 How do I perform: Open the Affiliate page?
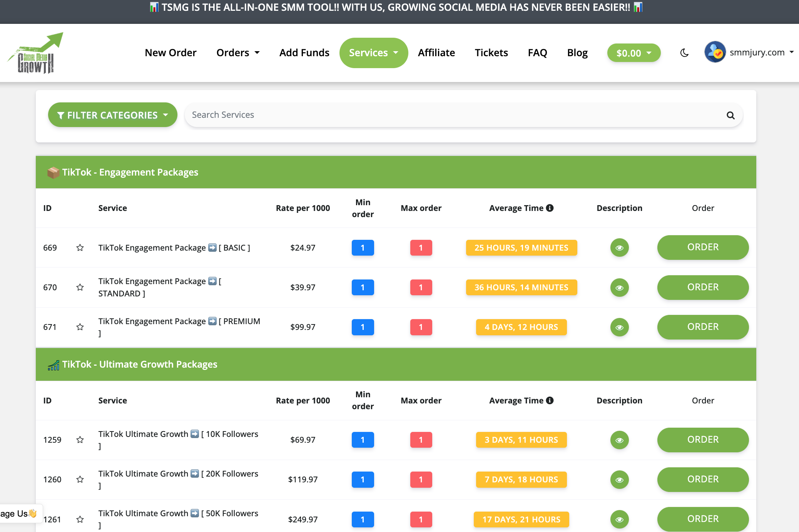tap(436, 53)
